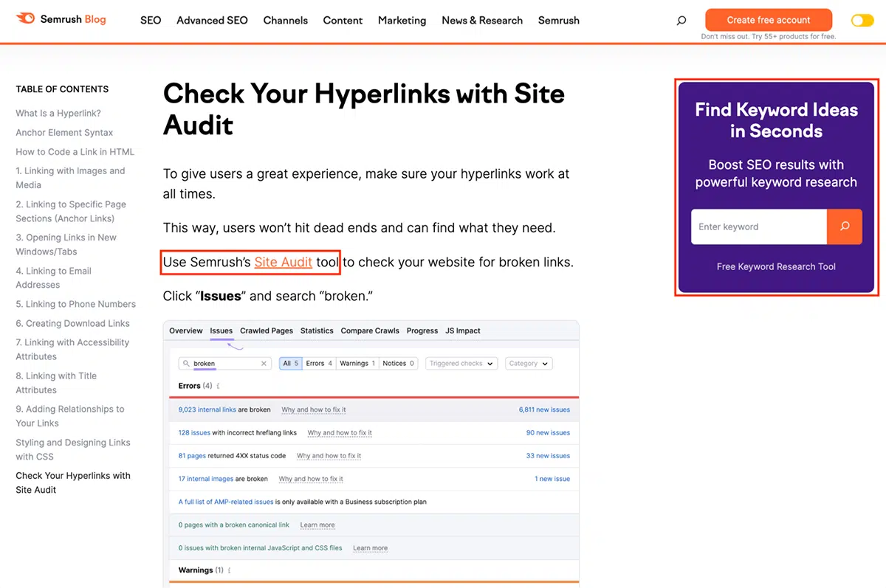Open the search magnifier icon in header
The image size is (886, 588).
click(681, 21)
